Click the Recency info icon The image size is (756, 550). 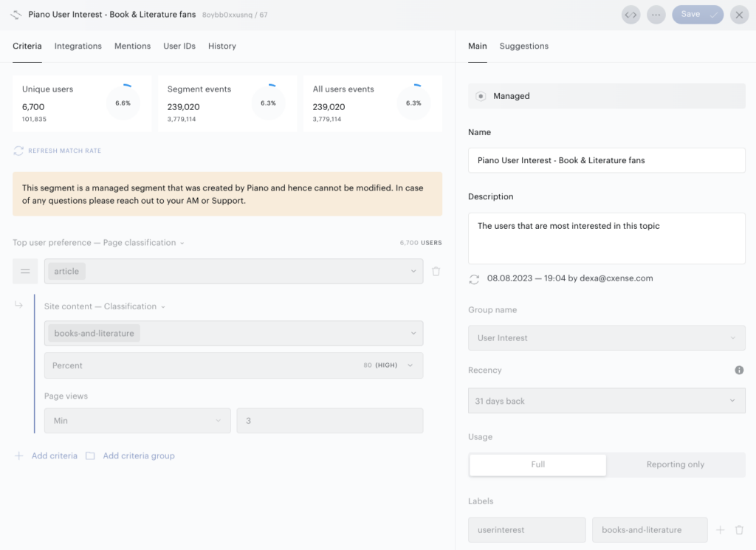[x=738, y=370]
